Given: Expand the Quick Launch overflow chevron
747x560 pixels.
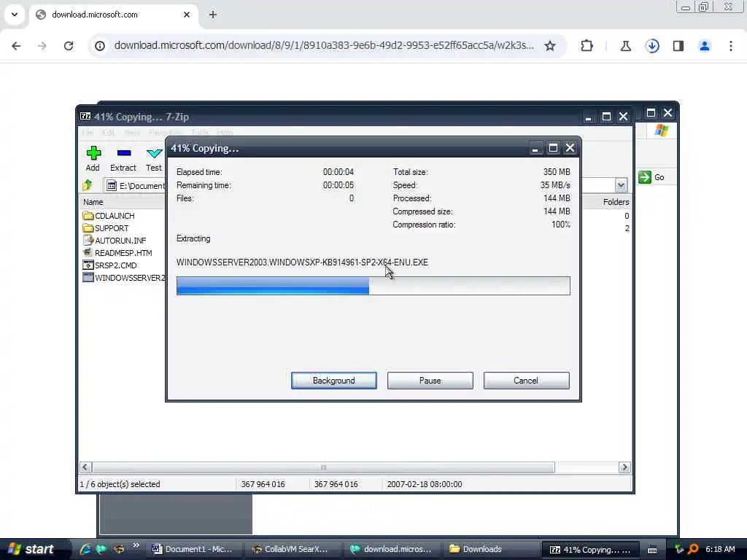Looking at the screenshot, I should click(136, 545).
